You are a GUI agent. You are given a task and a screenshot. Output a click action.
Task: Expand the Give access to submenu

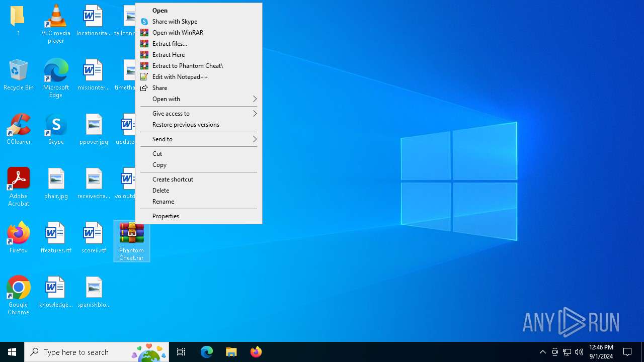[199, 114]
